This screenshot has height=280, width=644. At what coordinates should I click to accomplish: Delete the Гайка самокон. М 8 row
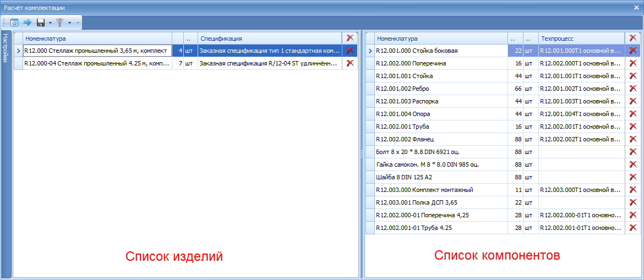(x=633, y=164)
